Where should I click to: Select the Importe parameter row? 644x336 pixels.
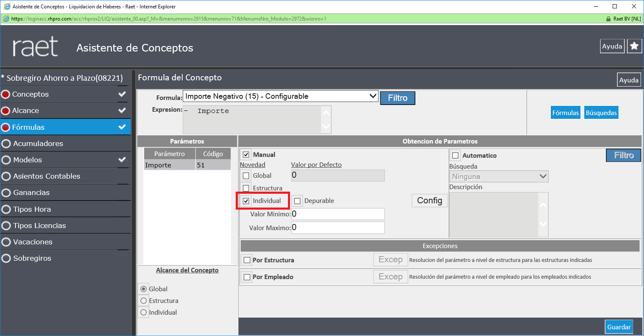pyautogui.click(x=187, y=165)
